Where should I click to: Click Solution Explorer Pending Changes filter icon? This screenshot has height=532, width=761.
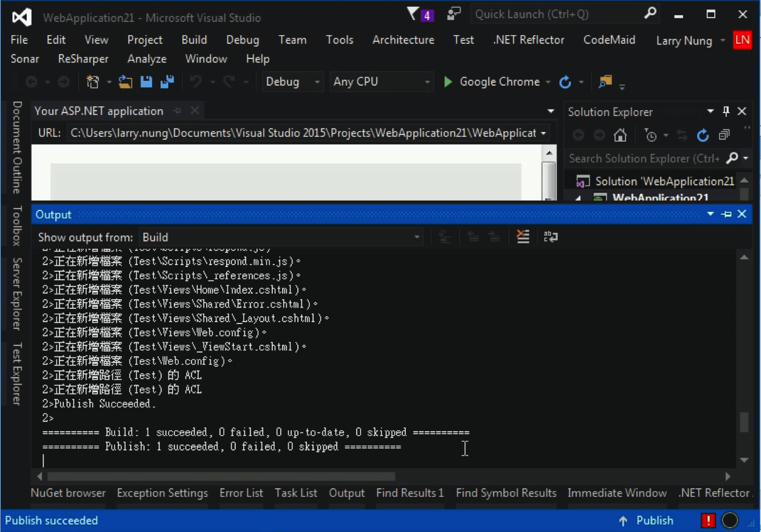pos(650,135)
